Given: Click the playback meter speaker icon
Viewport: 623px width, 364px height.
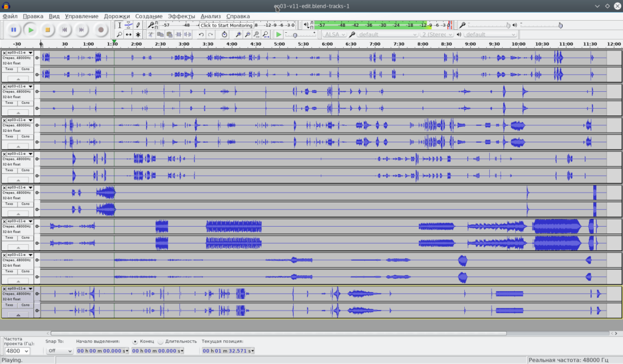Looking at the screenshot, I should (x=307, y=25).
